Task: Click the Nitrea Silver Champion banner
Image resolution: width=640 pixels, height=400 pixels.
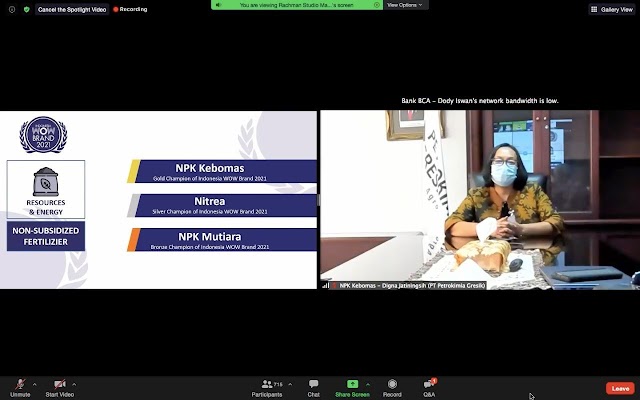Action: [222, 205]
